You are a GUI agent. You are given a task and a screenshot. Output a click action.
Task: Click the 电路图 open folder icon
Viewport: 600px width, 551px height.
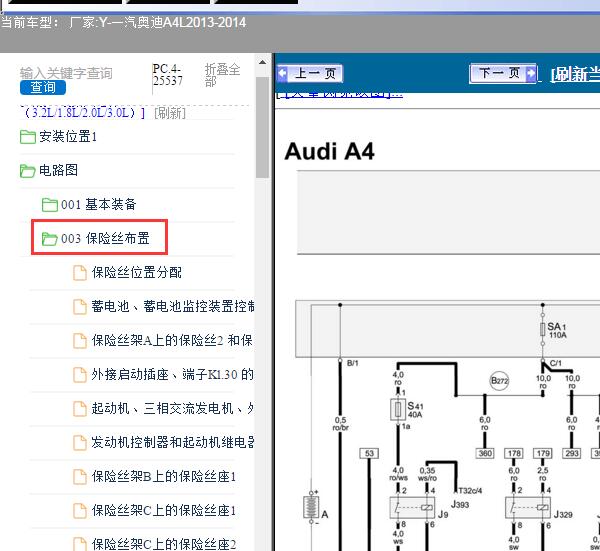click(x=28, y=171)
